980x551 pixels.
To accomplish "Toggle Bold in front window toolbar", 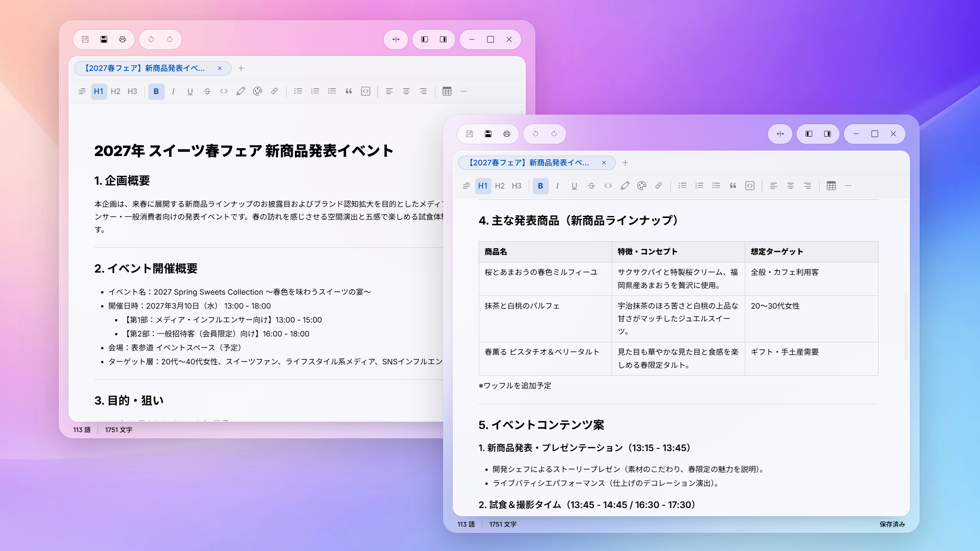I will click(x=540, y=186).
